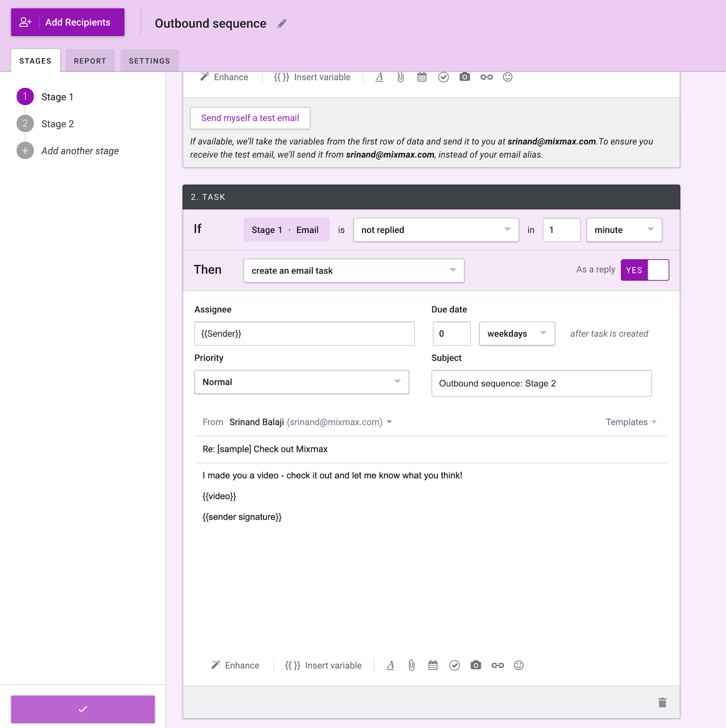Toggle the As a reply YES switch
Screen dimensions: 726x728
(645, 270)
